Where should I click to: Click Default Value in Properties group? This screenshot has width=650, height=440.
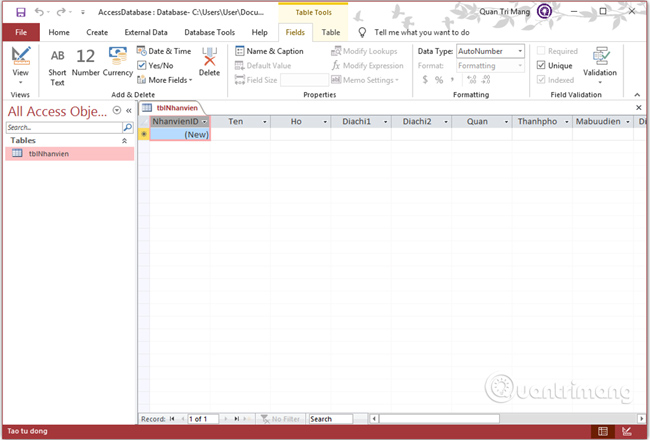[263, 66]
